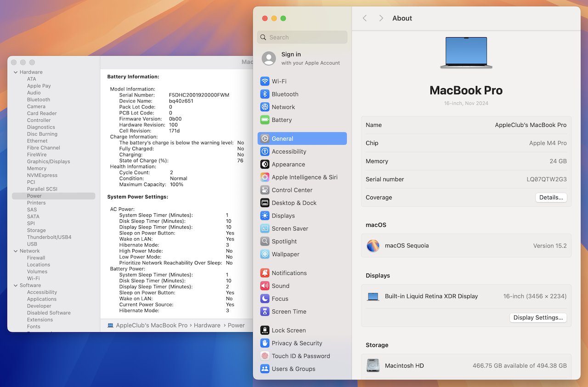The height and width of the screenshot is (387, 588).
Task: Open the Sound speaker icon in sidebar
Action: [x=265, y=286]
